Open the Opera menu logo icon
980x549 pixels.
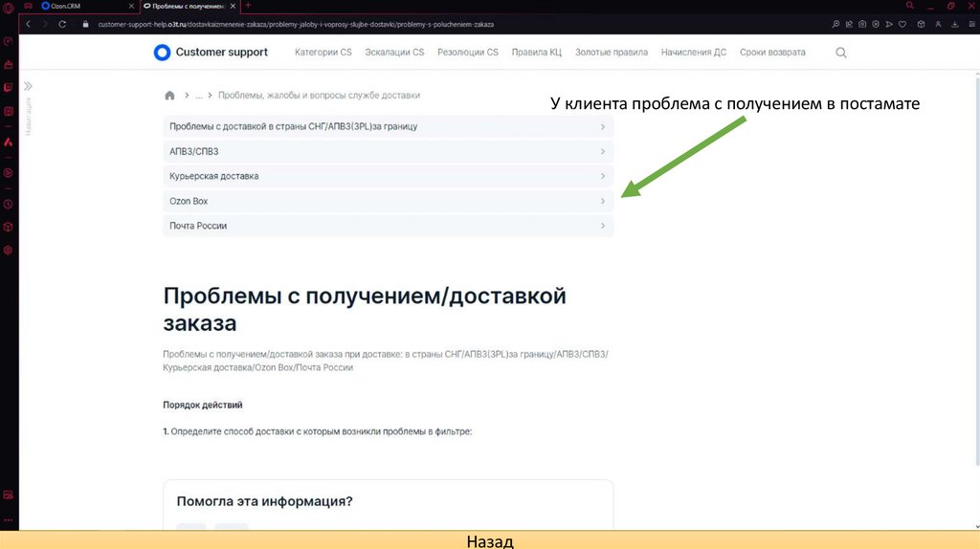click(8, 7)
